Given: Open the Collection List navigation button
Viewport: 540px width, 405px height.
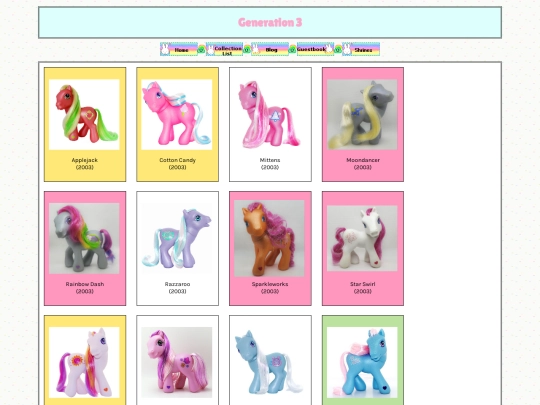Looking at the screenshot, I should click(x=224, y=49).
